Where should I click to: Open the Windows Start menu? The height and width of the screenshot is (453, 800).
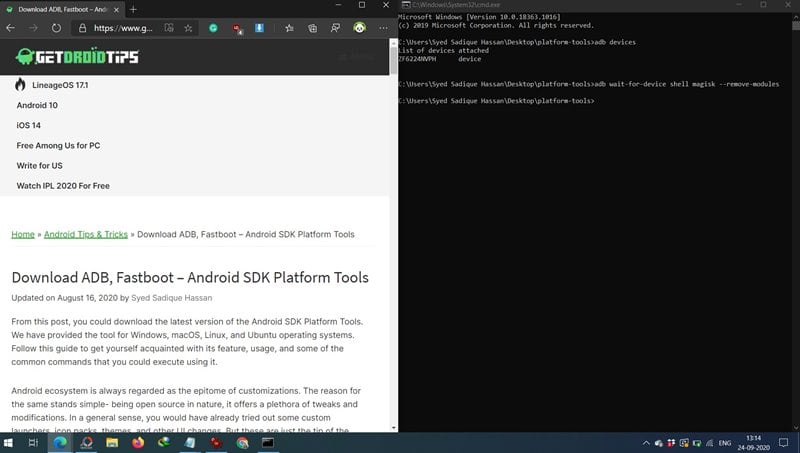coord(8,443)
